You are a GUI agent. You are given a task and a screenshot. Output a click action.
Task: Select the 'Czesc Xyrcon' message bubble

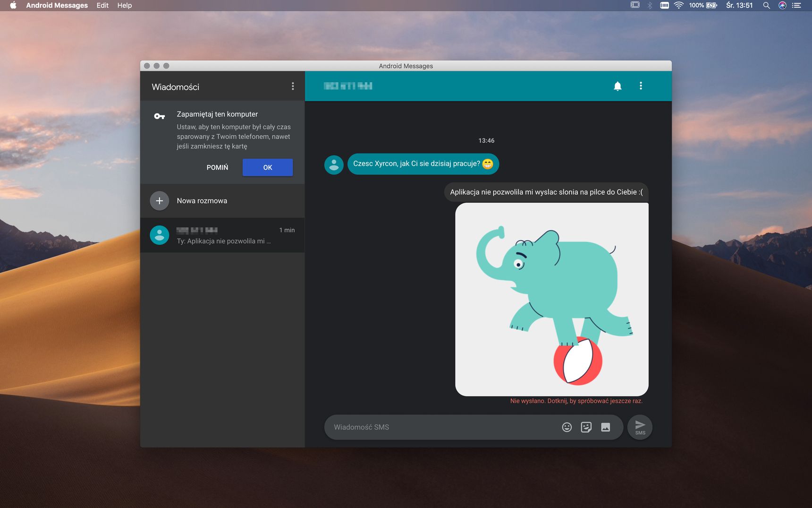(423, 164)
